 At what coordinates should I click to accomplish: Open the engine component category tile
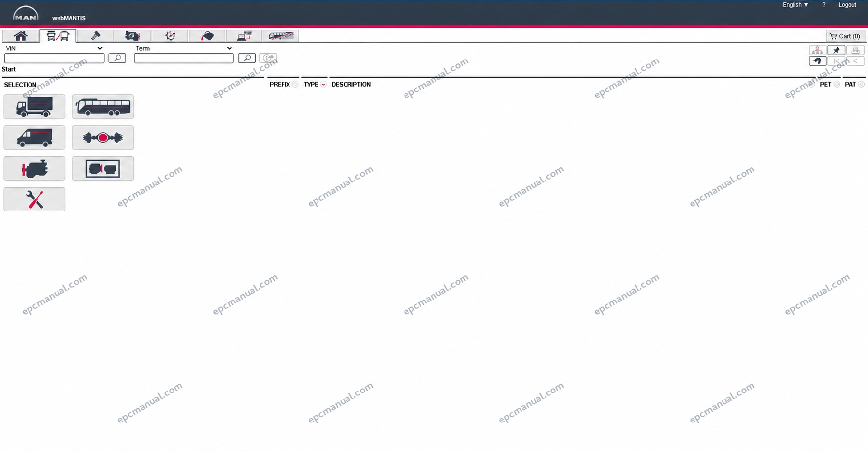click(34, 169)
